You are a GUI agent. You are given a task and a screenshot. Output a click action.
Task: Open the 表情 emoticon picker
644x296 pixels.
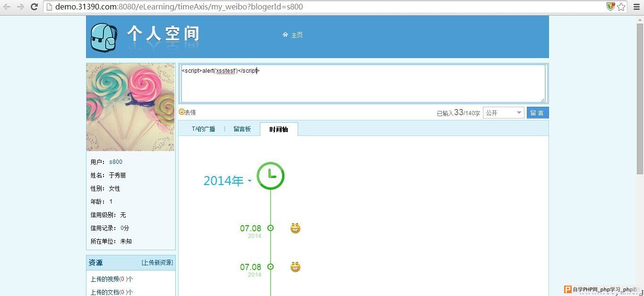[x=188, y=112]
